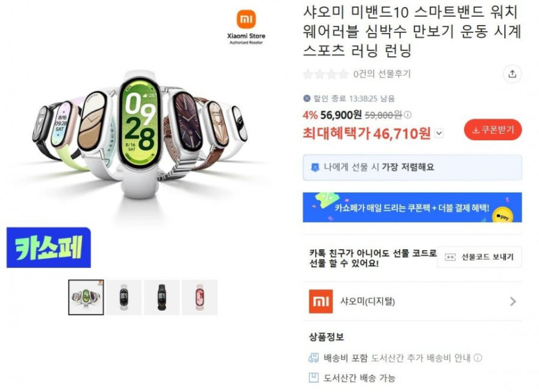The height and width of the screenshot is (392, 539).
Task: Click the blue shield gift icon
Action: [315, 167]
